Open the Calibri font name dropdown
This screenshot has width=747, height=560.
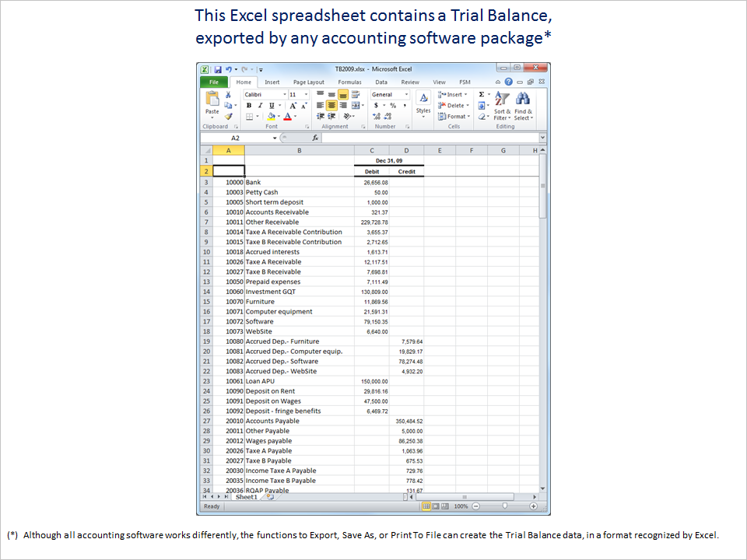click(283, 94)
